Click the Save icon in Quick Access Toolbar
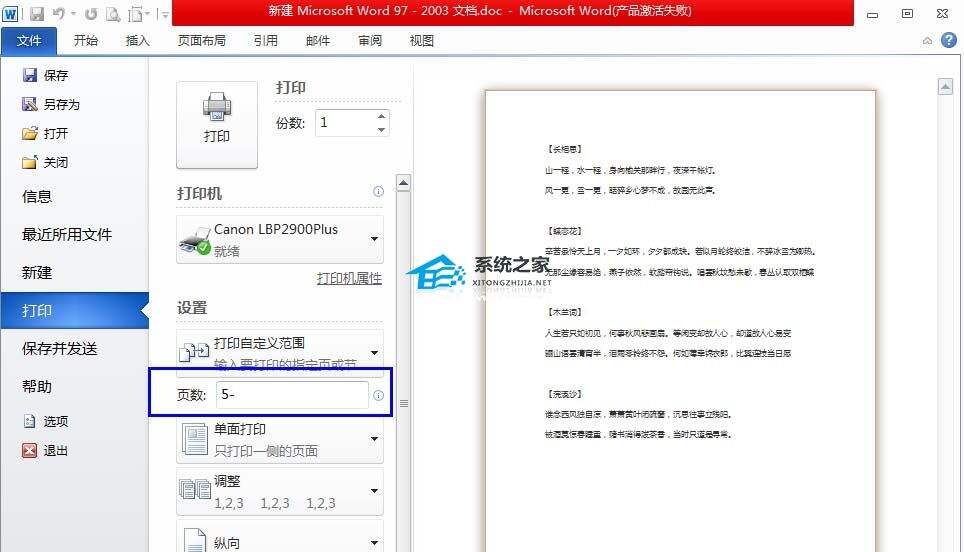The image size is (964, 552). click(x=37, y=14)
